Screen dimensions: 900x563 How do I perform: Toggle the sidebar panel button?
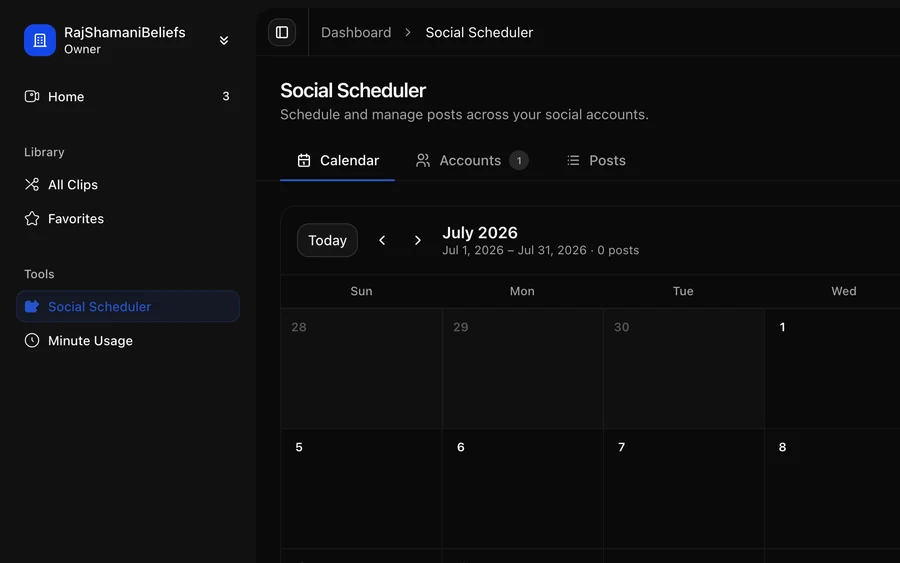click(x=282, y=32)
